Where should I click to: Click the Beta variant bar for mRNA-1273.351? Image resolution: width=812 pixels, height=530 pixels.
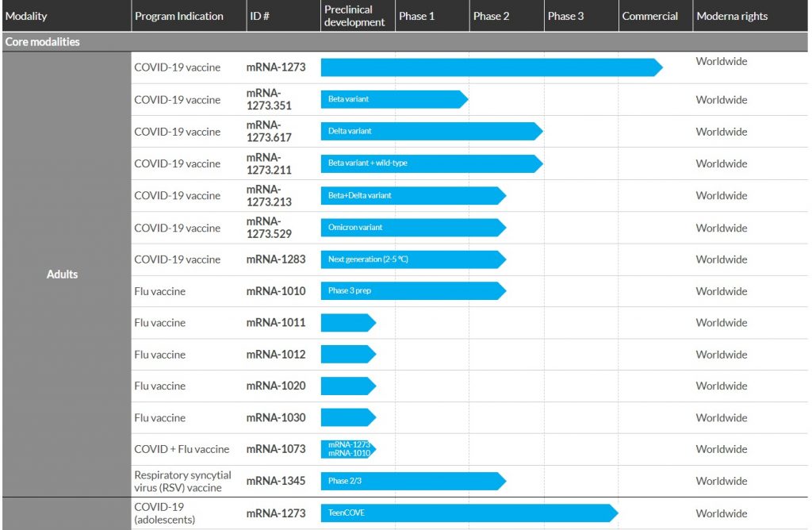point(395,99)
